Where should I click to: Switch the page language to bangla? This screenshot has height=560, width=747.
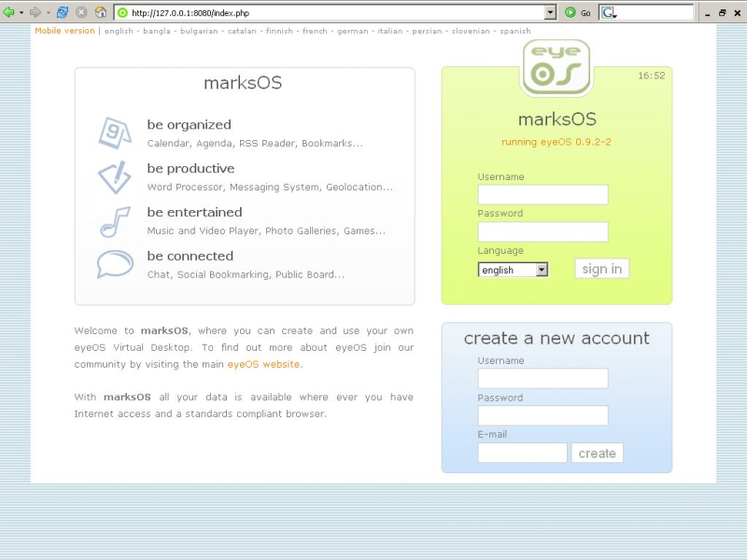(157, 31)
